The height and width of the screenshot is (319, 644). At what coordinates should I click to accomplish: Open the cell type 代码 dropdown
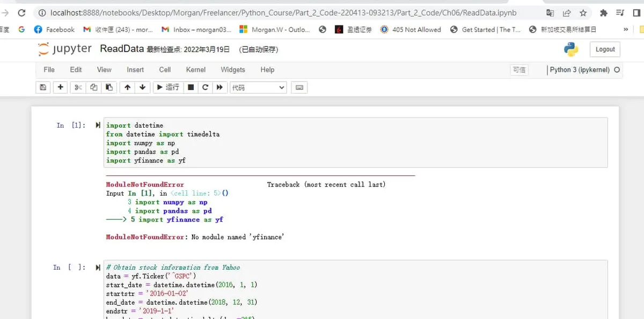click(258, 87)
